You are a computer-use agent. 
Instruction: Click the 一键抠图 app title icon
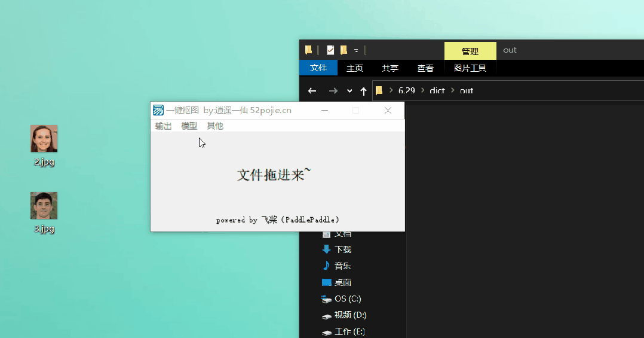click(158, 110)
